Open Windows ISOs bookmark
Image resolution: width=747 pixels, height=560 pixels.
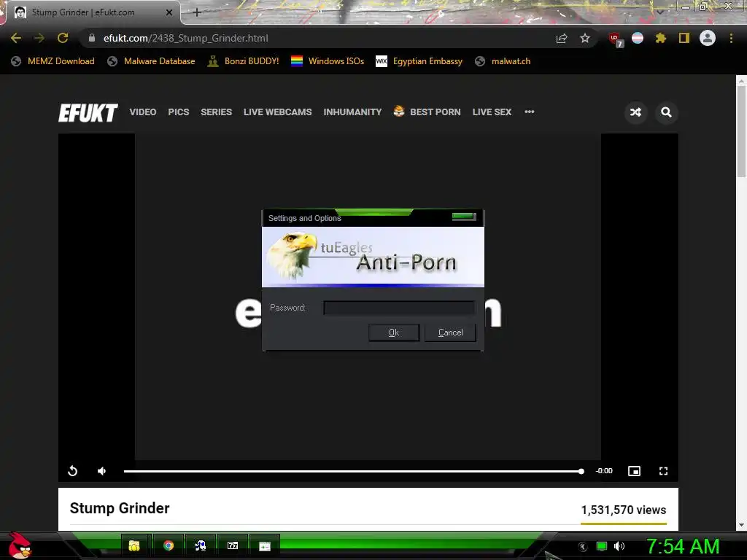click(x=328, y=61)
